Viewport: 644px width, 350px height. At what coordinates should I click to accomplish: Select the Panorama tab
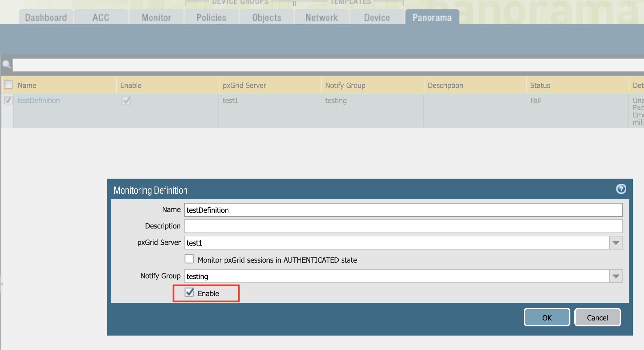[432, 17]
